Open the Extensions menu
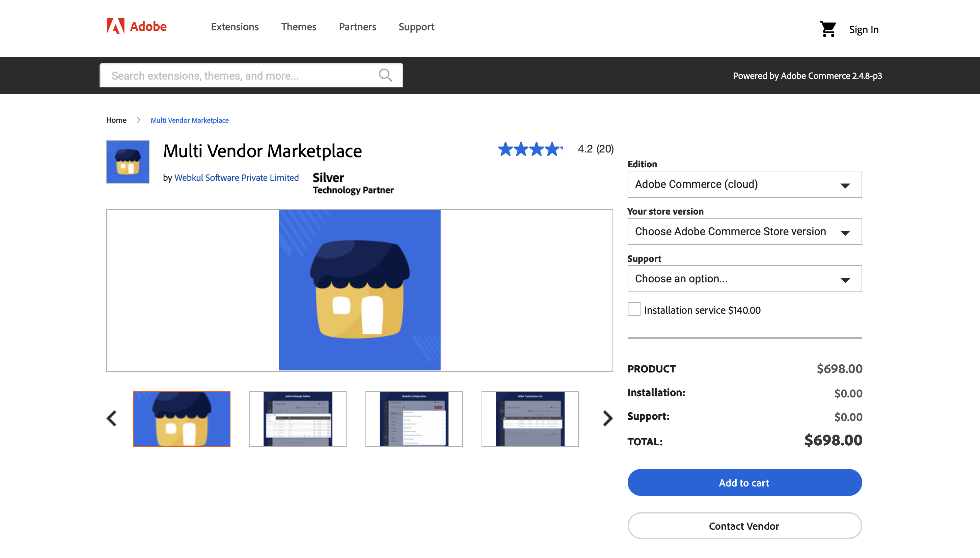This screenshot has width=980, height=558. [235, 27]
